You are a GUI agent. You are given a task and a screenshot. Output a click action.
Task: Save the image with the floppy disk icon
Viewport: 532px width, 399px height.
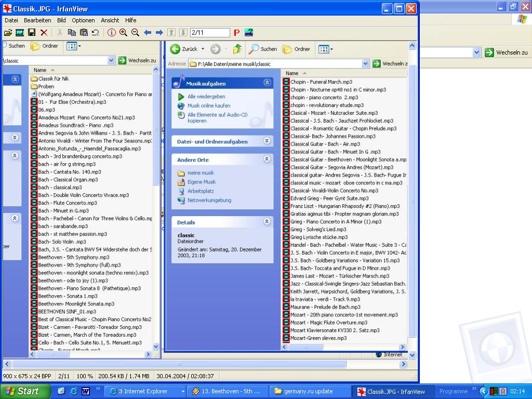(x=32, y=33)
